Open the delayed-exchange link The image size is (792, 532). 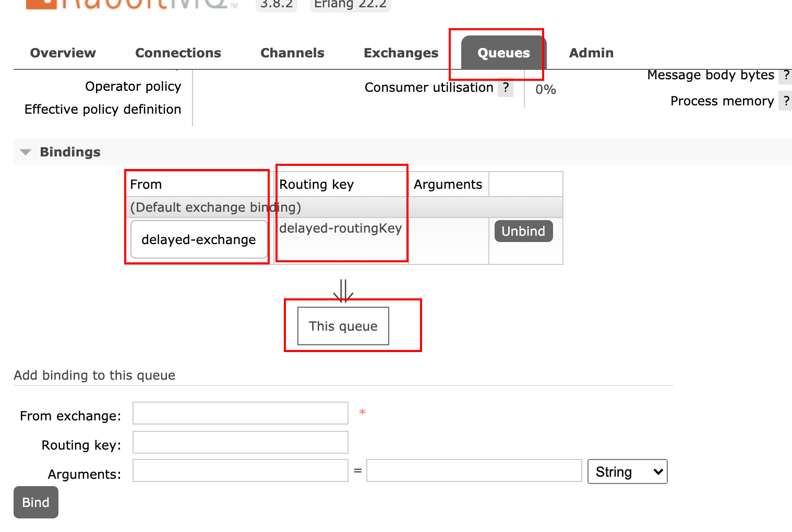tap(199, 239)
